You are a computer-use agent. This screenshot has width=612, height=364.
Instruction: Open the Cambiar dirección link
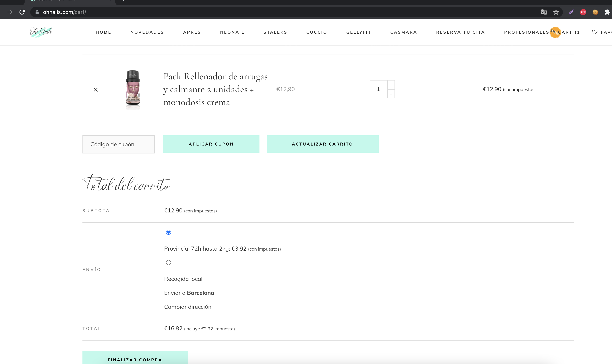pos(188,307)
